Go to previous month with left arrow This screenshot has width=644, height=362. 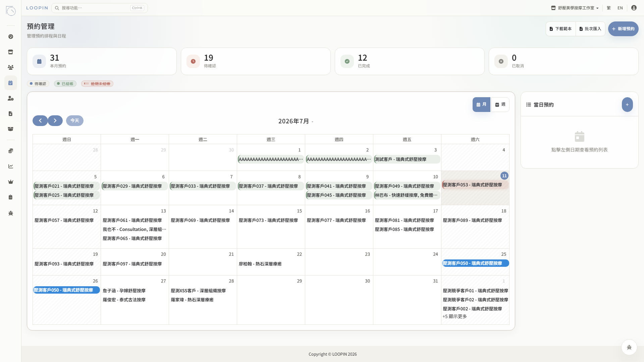(40, 121)
